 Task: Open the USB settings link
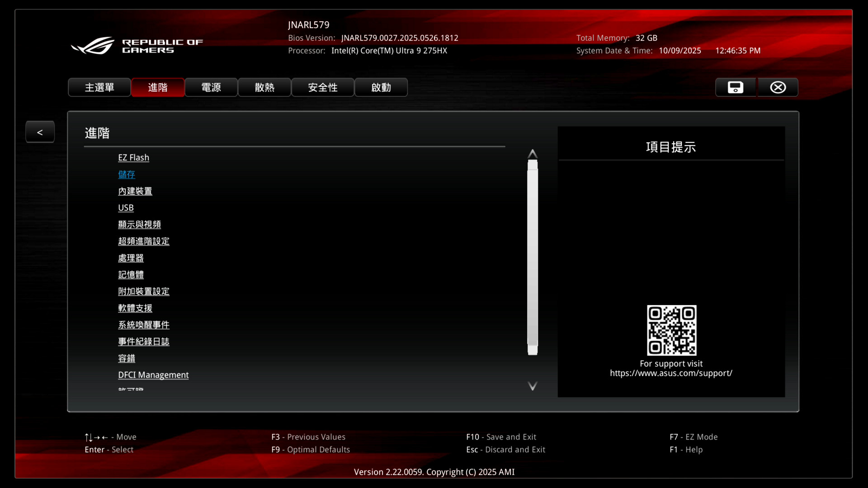tap(126, 208)
